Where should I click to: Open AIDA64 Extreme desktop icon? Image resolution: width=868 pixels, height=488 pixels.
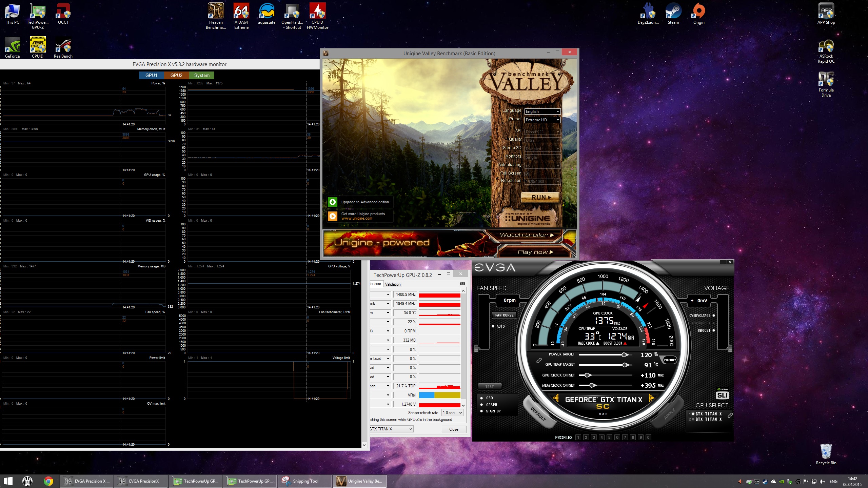241,16
